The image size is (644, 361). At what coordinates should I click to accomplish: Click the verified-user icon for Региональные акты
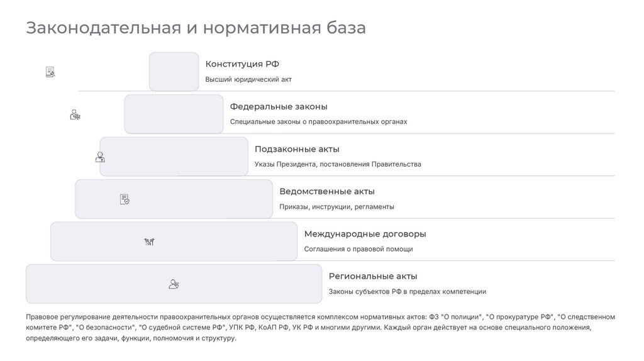(x=174, y=284)
